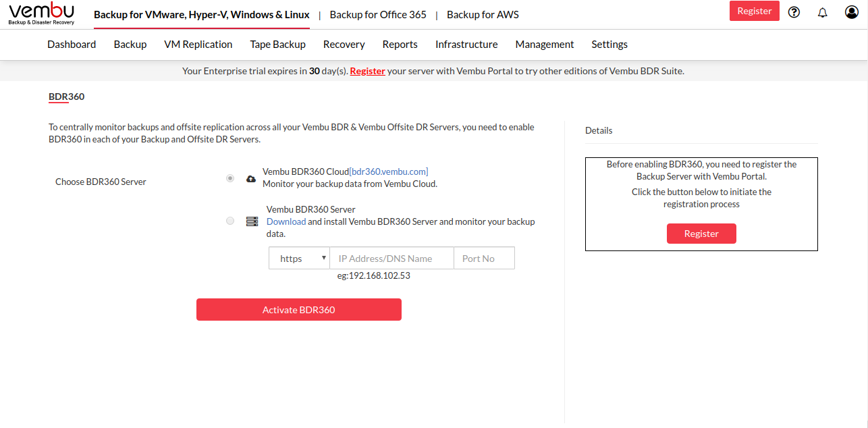Switch to Backup for Office 365 tab
Viewport: 868px width, 428px height.
click(x=378, y=14)
